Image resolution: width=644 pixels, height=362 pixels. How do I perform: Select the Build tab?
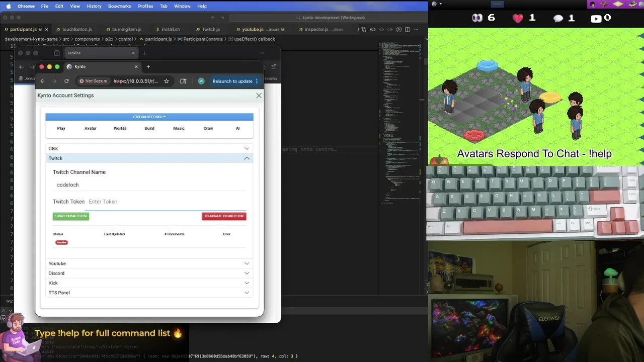click(149, 128)
